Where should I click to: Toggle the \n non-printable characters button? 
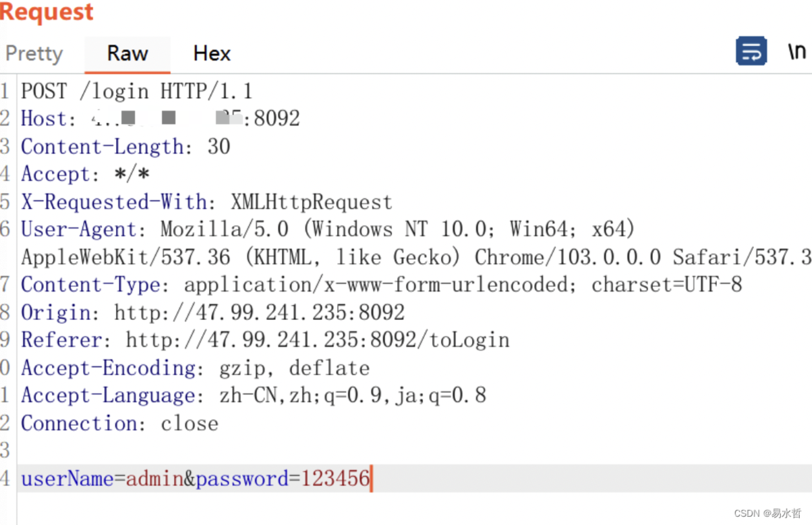[x=796, y=51]
